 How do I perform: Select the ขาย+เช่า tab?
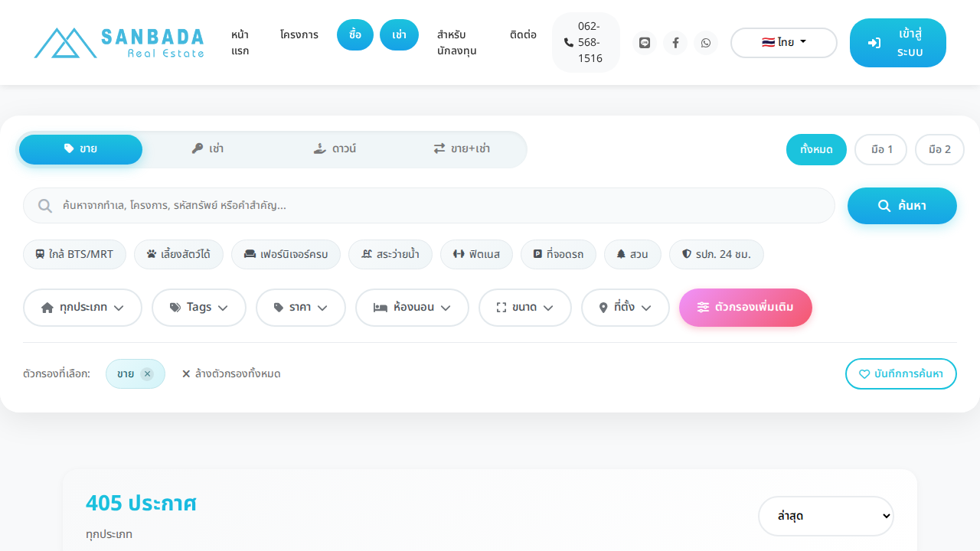(462, 149)
